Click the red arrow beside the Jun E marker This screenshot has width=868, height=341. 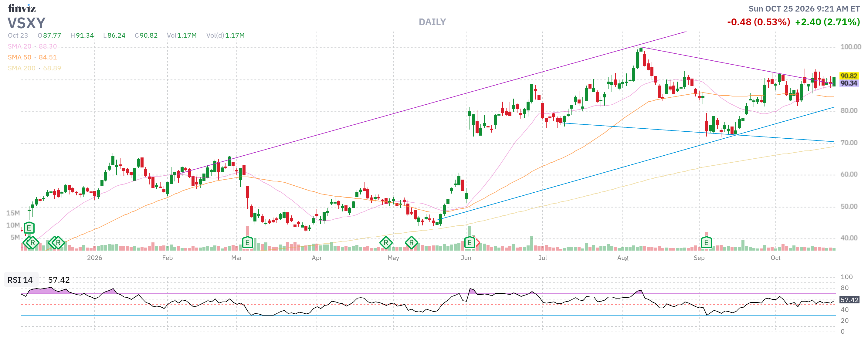(x=477, y=242)
